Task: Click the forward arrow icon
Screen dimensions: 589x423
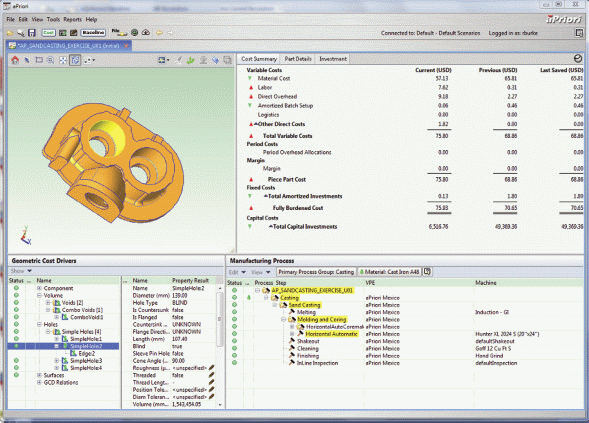Action: click(170, 33)
